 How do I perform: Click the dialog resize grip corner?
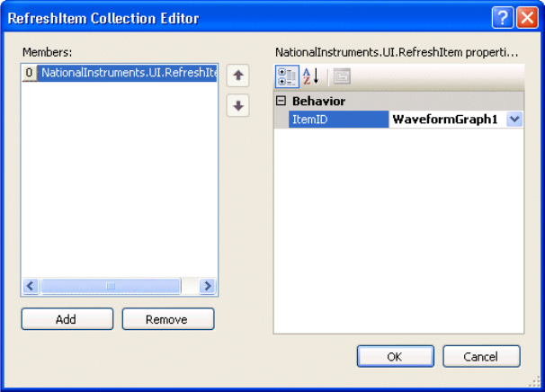(x=534, y=382)
